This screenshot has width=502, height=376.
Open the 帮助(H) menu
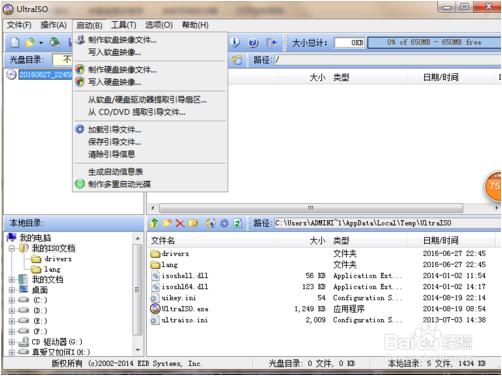tap(195, 25)
